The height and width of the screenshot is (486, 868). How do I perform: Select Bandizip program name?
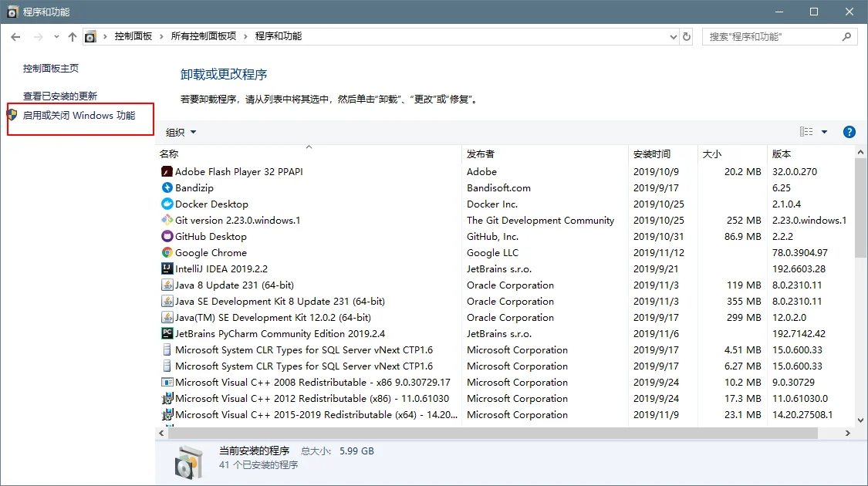(194, 187)
